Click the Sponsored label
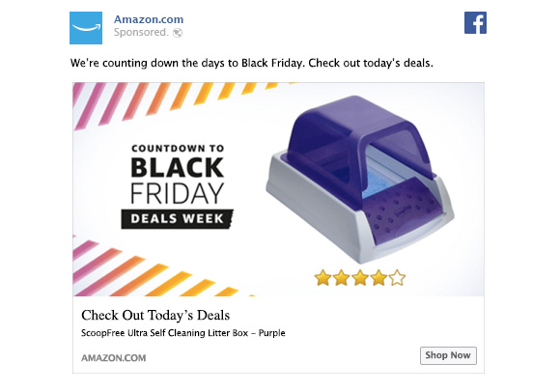The image size is (560, 392). point(141,32)
